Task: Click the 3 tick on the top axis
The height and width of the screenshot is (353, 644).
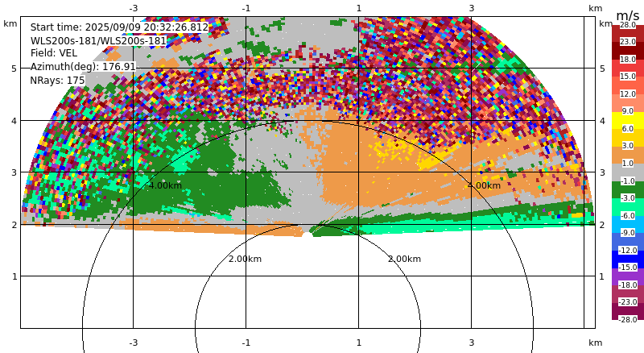Action: 472,8
